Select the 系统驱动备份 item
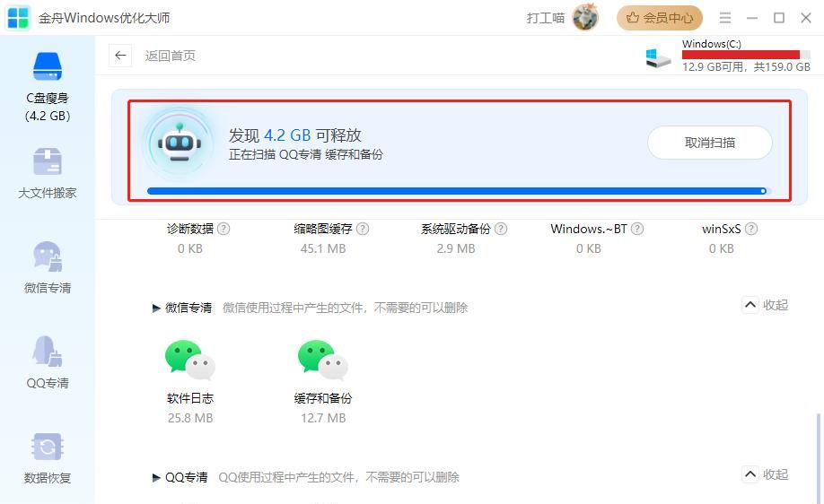This screenshot has width=824, height=504. coord(456,229)
